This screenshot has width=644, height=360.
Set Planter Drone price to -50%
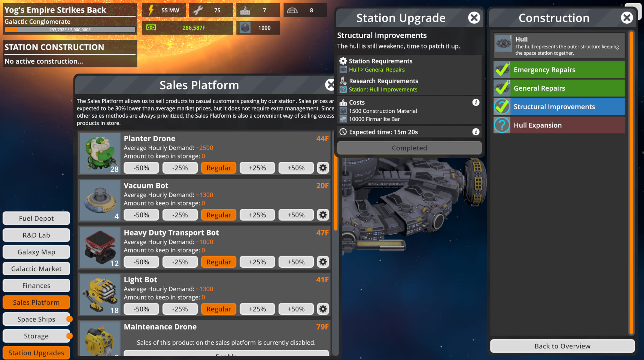[141, 168]
